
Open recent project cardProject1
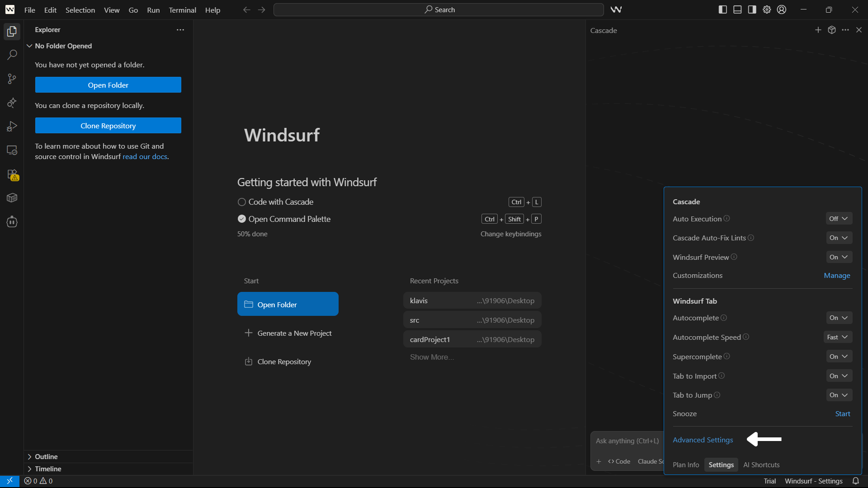472,339
